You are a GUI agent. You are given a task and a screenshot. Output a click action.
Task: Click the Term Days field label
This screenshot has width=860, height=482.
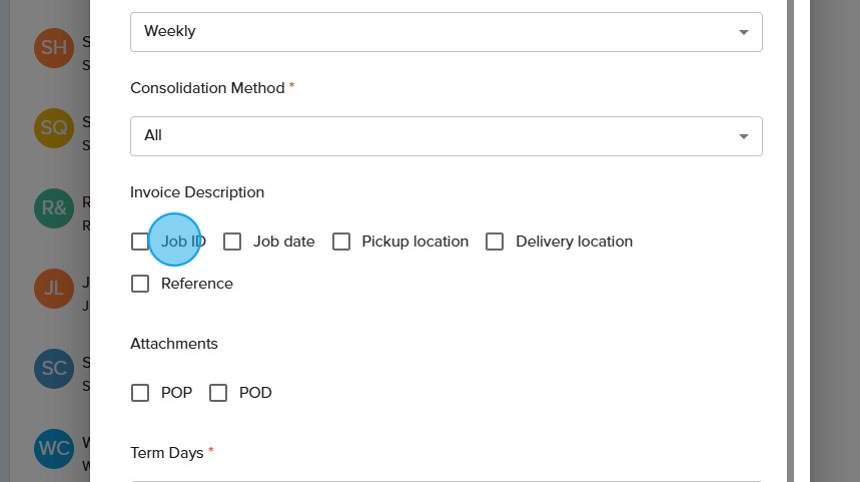(167, 453)
